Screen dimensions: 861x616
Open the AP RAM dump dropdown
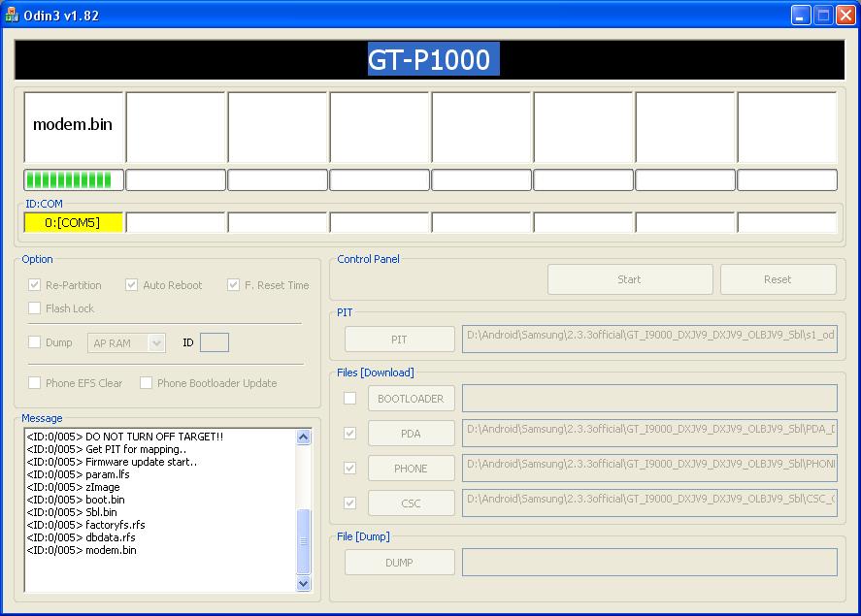[x=156, y=342]
